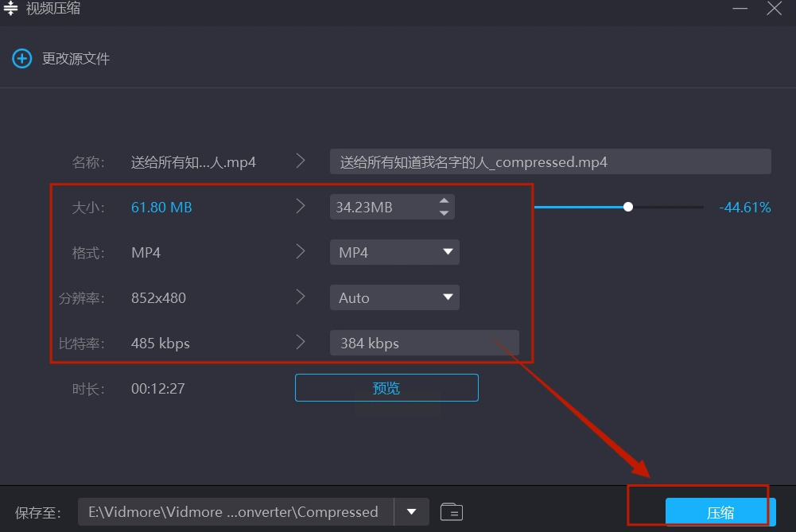Click the 34.23MB target size field
The image size is (796, 532).
coord(382,208)
